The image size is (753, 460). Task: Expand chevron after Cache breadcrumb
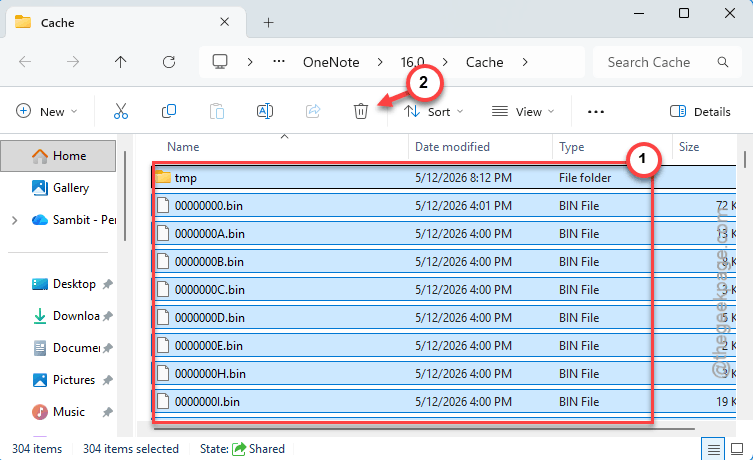point(525,62)
